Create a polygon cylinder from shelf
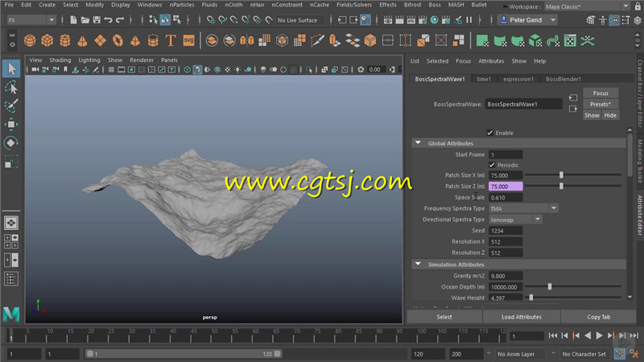The height and width of the screenshot is (362, 644). 65,41
